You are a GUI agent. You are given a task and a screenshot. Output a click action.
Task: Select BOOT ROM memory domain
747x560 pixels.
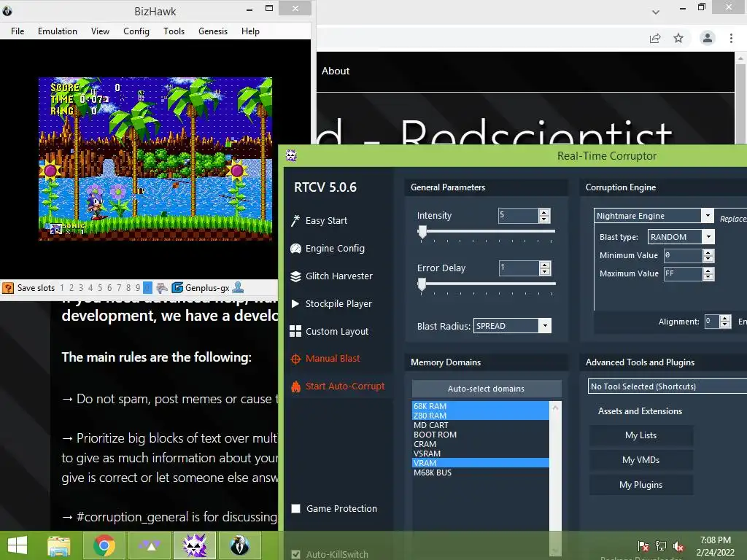[480, 435]
